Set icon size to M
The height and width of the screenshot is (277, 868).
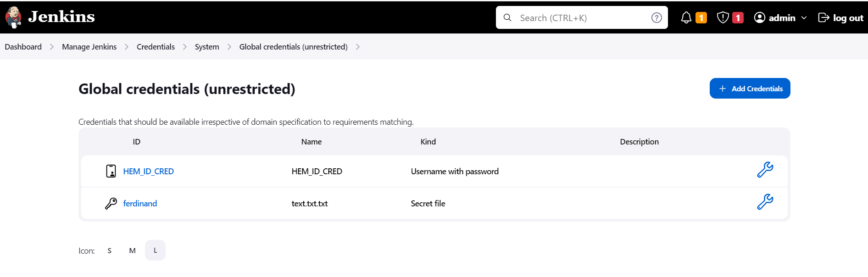pyautogui.click(x=132, y=250)
